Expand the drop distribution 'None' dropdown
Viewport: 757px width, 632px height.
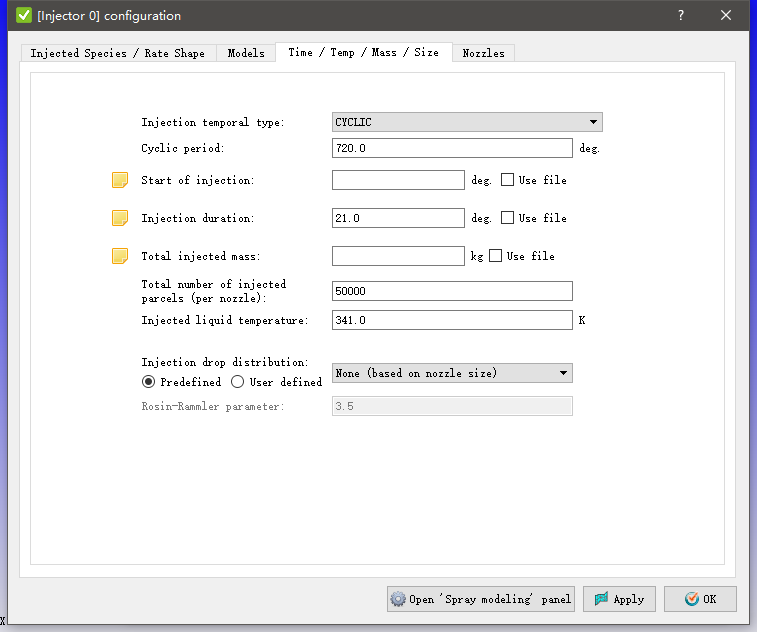452,373
